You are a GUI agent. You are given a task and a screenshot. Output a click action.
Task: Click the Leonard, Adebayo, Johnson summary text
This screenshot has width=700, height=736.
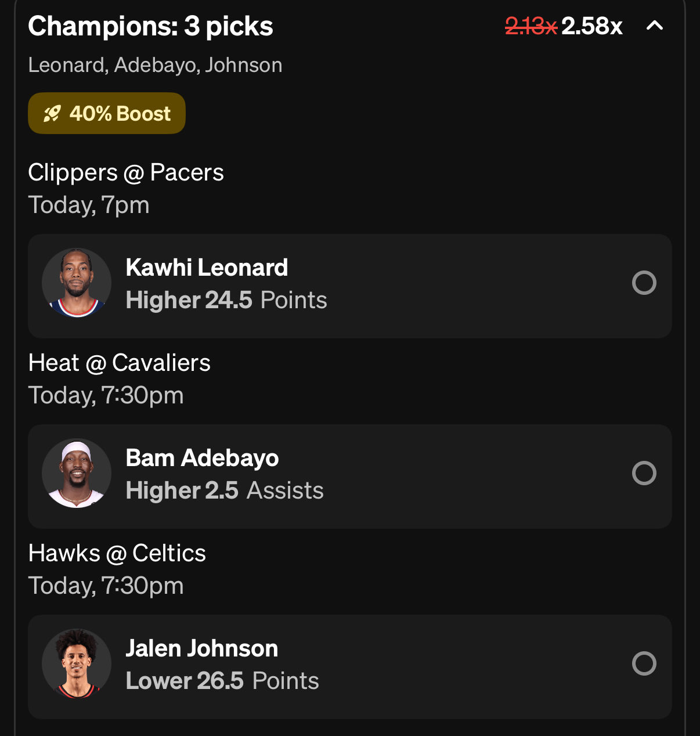155,65
